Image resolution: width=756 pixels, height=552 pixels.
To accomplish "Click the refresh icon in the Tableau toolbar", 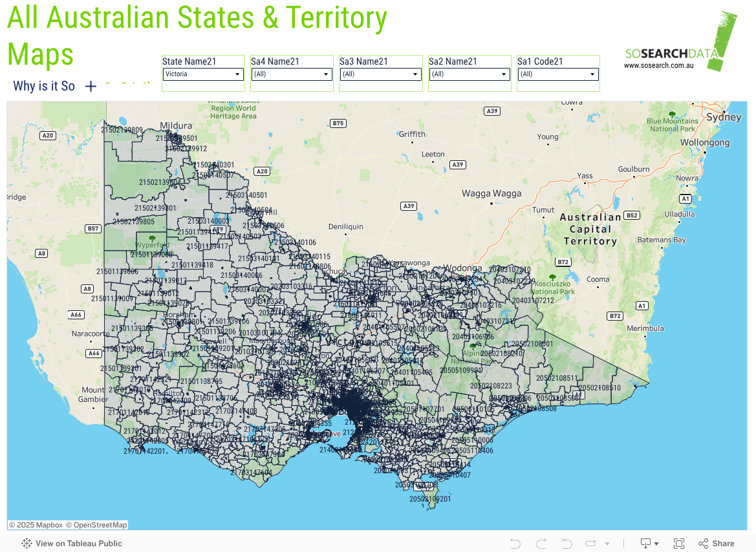I will pyautogui.click(x=590, y=544).
